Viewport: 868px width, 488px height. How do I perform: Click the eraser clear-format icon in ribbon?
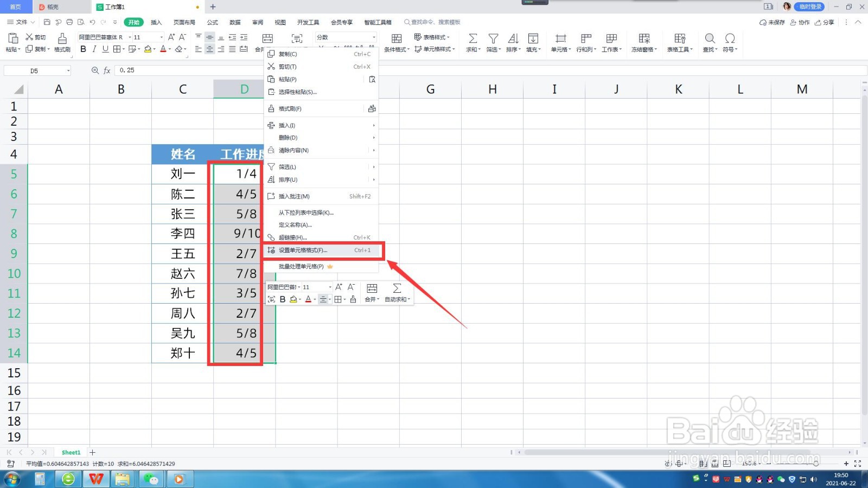tap(178, 49)
